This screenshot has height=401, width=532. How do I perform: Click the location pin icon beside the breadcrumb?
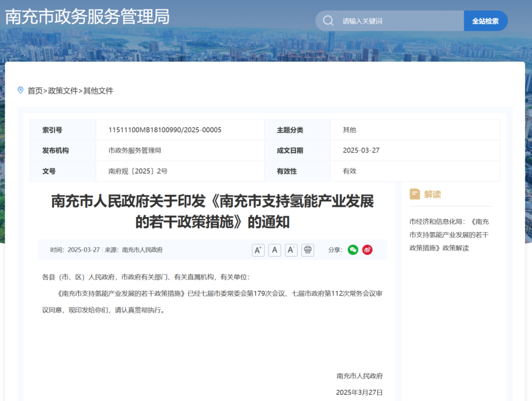[20, 90]
